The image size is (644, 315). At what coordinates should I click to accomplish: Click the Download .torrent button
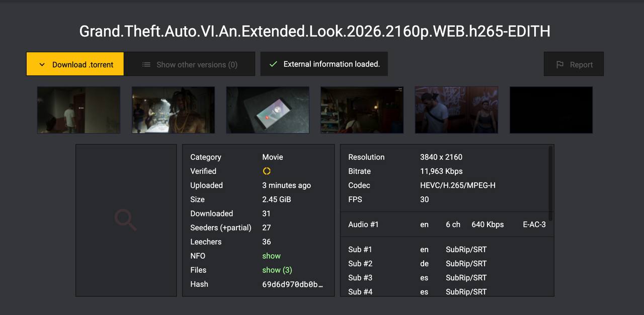[75, 64]
